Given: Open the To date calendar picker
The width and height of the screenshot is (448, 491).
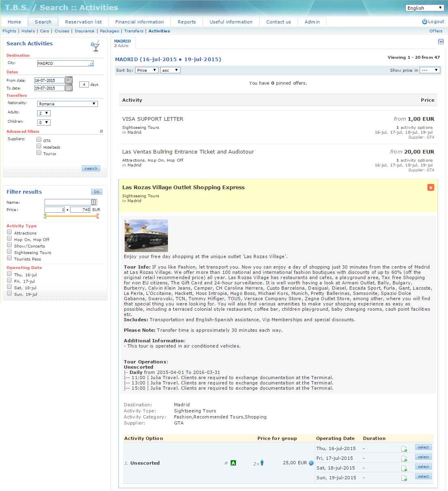Looking at the screenshot, I should tap(69, 88).
